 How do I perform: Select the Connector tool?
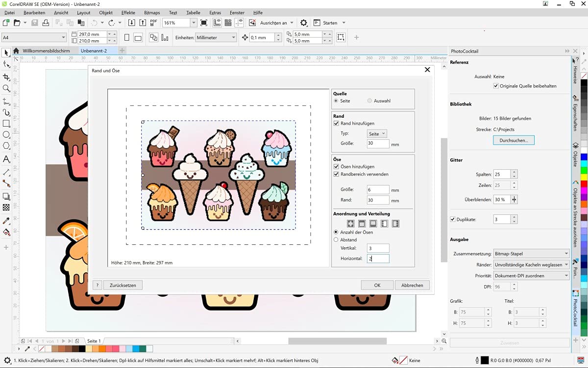pos(6,184)
